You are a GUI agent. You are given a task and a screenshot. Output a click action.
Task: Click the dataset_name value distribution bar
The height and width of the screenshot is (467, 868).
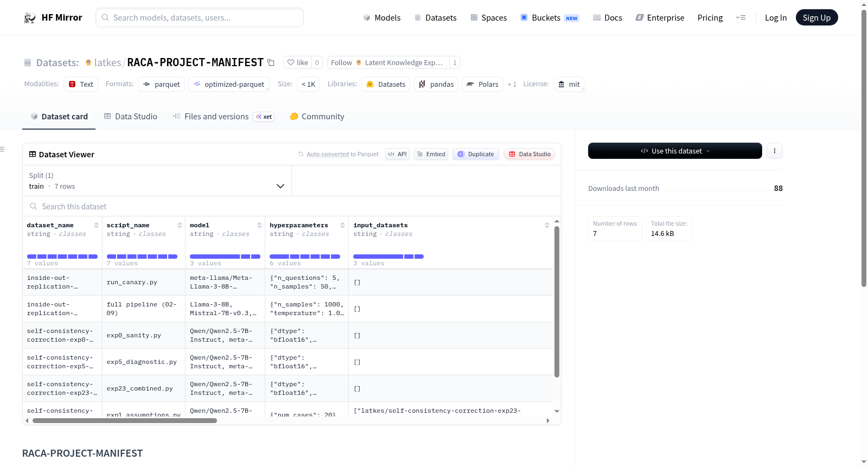coord(62,257)
